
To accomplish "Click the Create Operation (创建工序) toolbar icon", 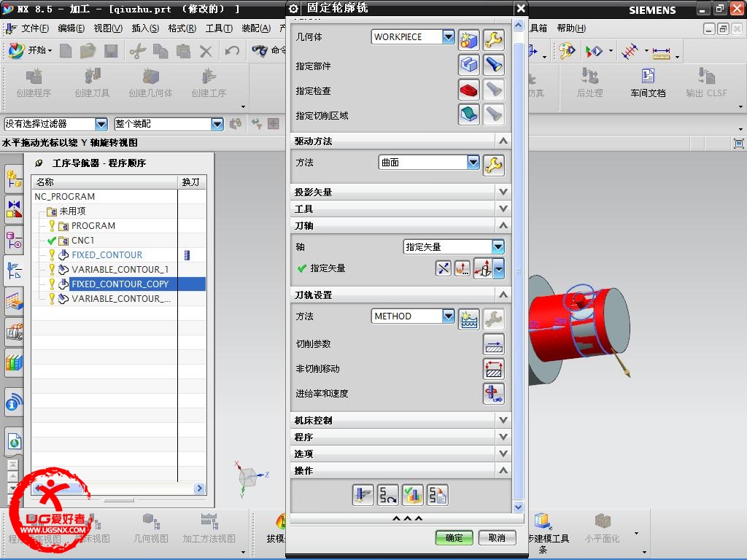I will (209, 83).
